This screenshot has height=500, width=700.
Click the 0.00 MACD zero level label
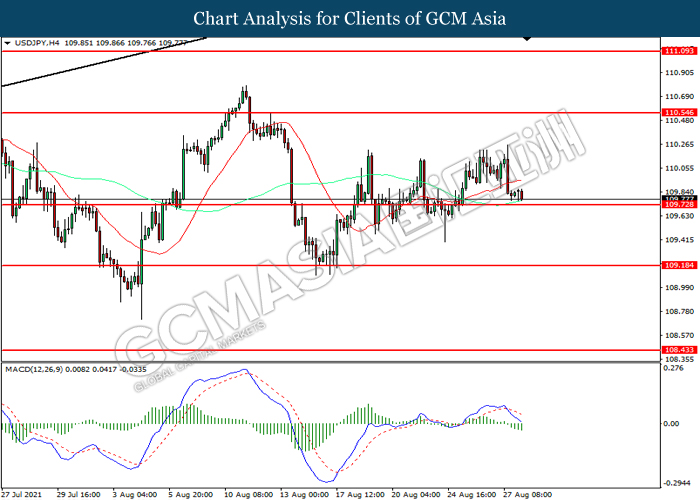[672, 423]
